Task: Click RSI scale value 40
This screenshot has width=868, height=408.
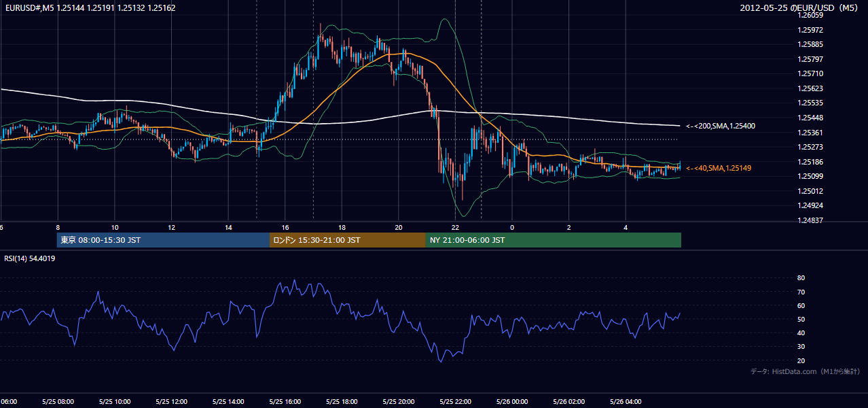Action: coord(801,333)
